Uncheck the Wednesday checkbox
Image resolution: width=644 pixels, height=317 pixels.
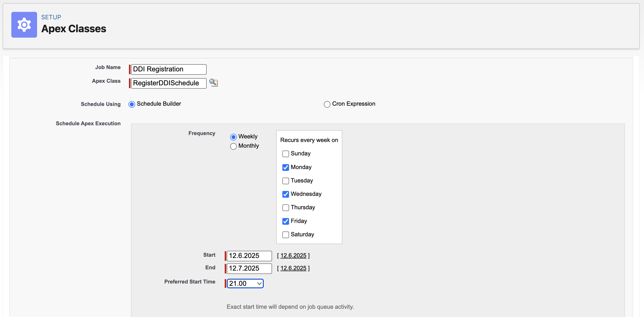(285, 194)
